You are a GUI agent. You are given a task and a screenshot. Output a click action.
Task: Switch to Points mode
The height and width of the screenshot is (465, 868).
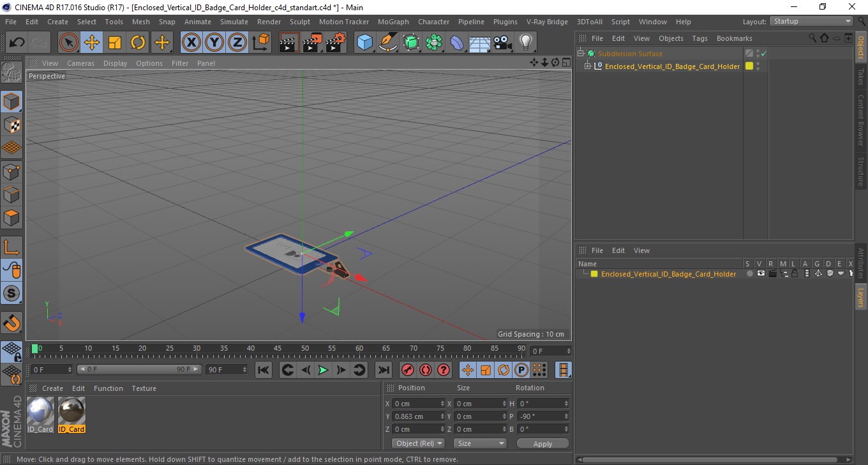click(x=11, y=171)
